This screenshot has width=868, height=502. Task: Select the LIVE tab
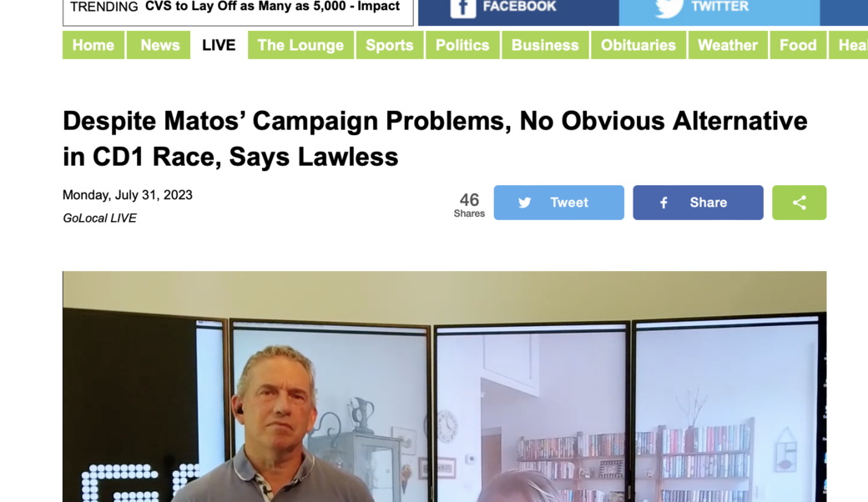(x=219, y=45)
